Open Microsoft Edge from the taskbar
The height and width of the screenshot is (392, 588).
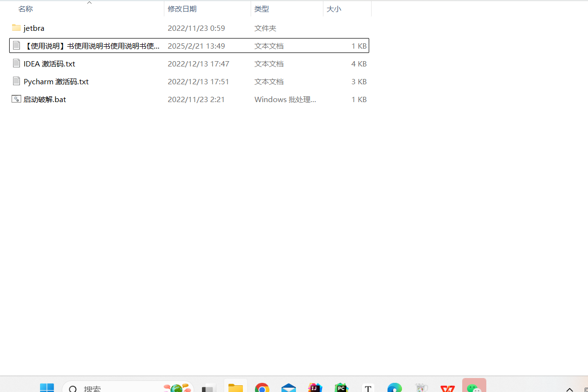(x=395, y=388)
